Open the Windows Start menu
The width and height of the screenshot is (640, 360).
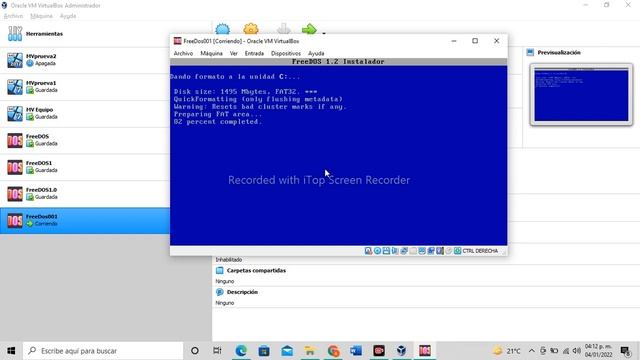pyautogui.click(x=11, y=351)
